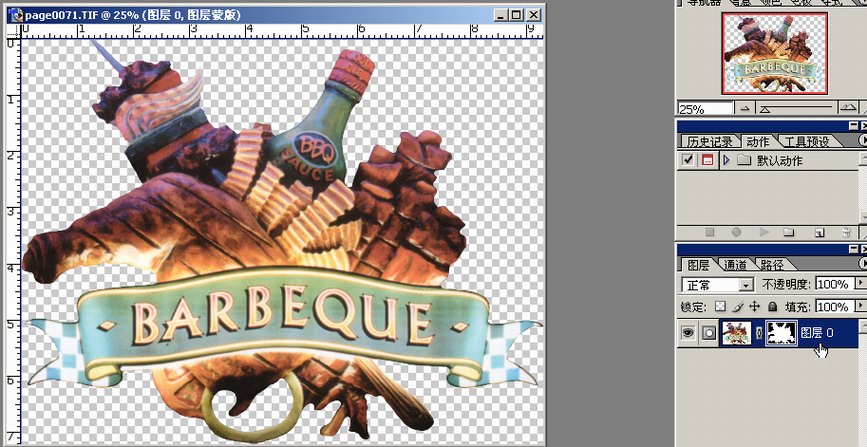Click the trash icon in Actions panel
Viewport: 867px width, 447px height.
point(845,231)
